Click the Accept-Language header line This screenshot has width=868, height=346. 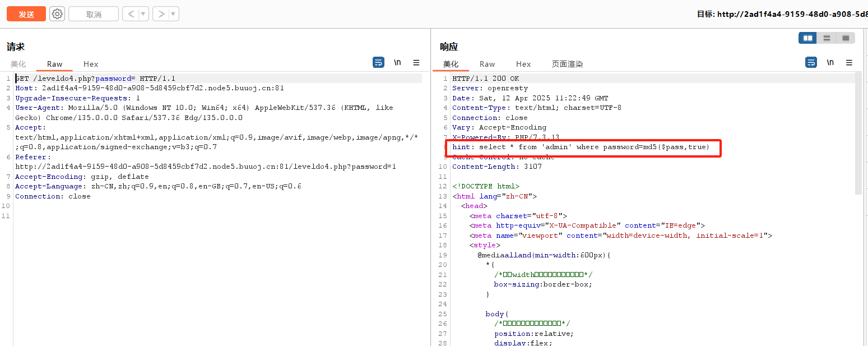158,186
